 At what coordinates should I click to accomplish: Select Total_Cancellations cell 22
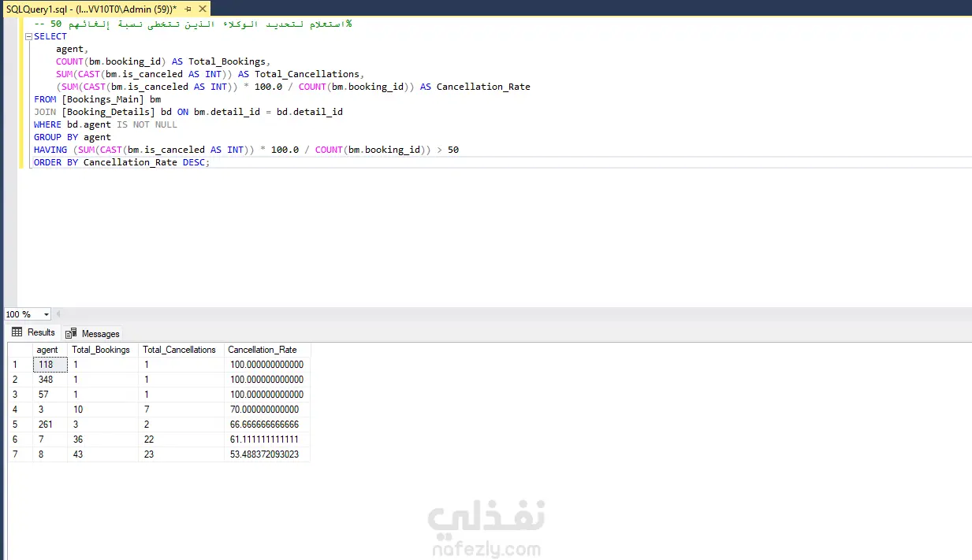coord(181,439)
